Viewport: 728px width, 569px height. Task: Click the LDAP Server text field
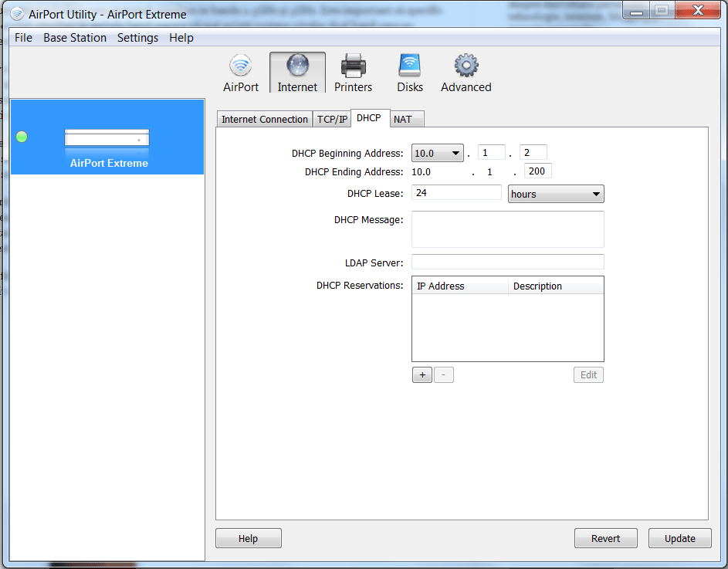(x=507, y=262)
